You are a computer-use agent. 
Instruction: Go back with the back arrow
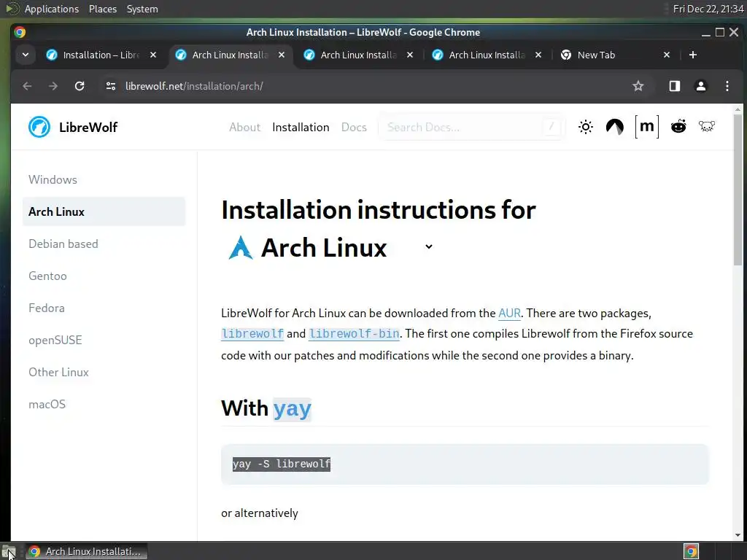click(x=27, y=86)
